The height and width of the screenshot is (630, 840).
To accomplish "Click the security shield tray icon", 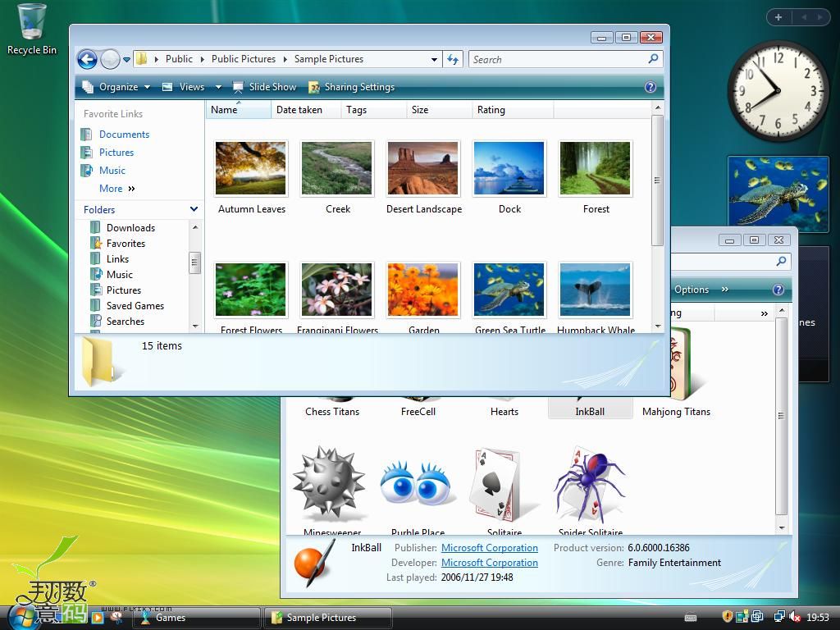I will (x=727, y=617).
